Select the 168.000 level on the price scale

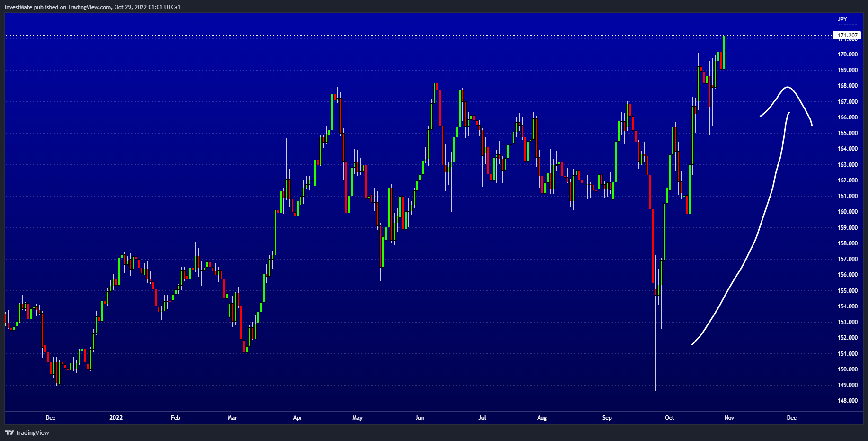[848, 86]
